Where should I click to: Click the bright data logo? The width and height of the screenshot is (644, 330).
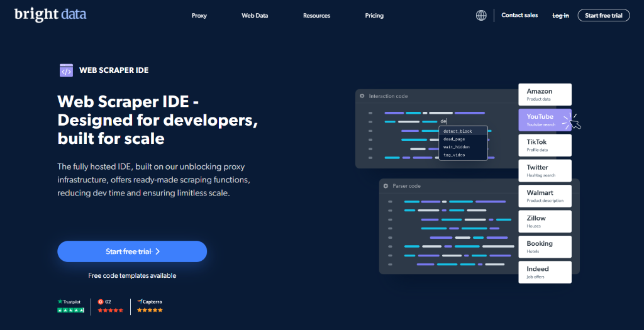click(50, 15)
